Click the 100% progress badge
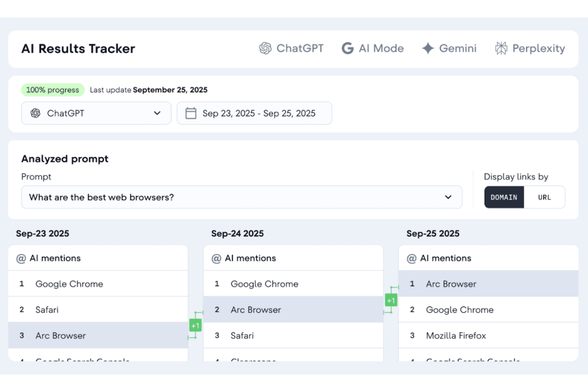 pos(52,90)
